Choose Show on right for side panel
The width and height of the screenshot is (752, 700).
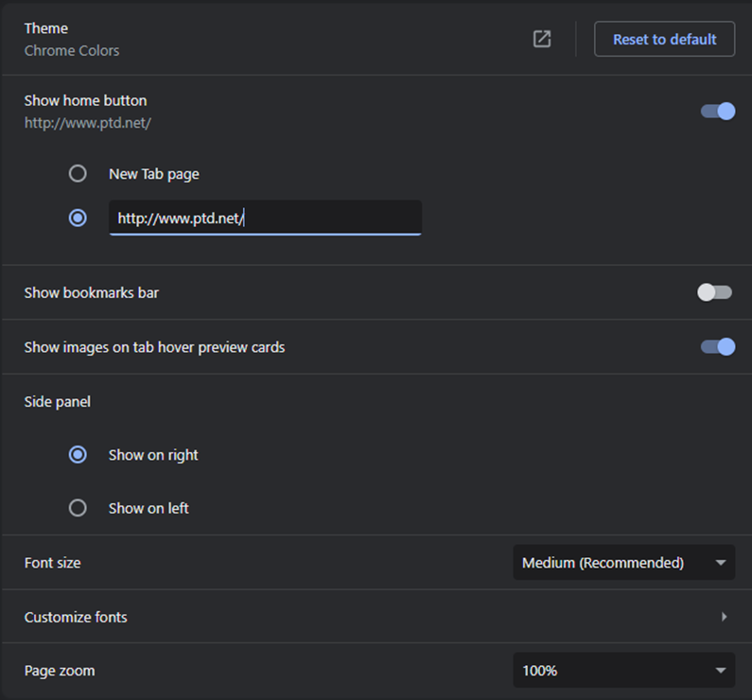click(78, 454)
